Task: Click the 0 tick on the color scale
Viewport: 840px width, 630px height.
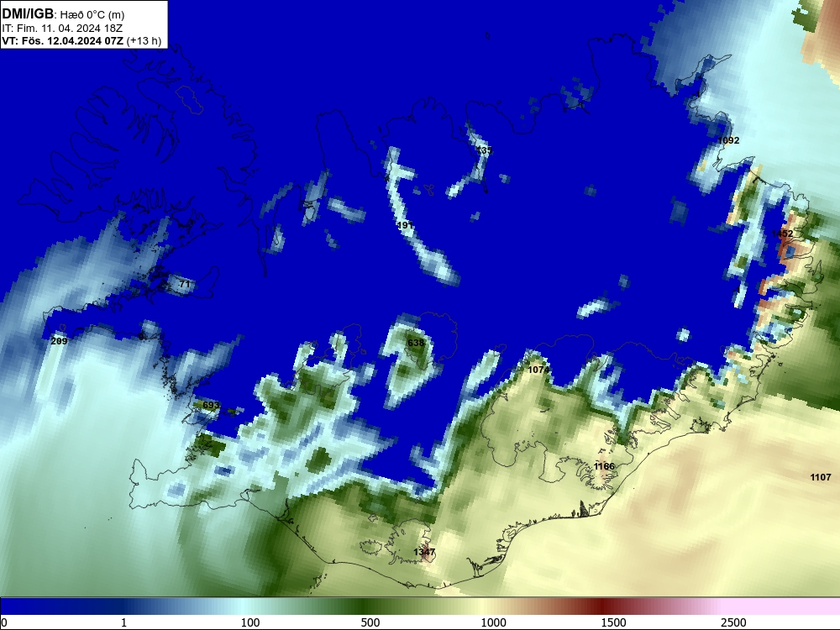Action: pyautogui.click(x=4, y=622)
